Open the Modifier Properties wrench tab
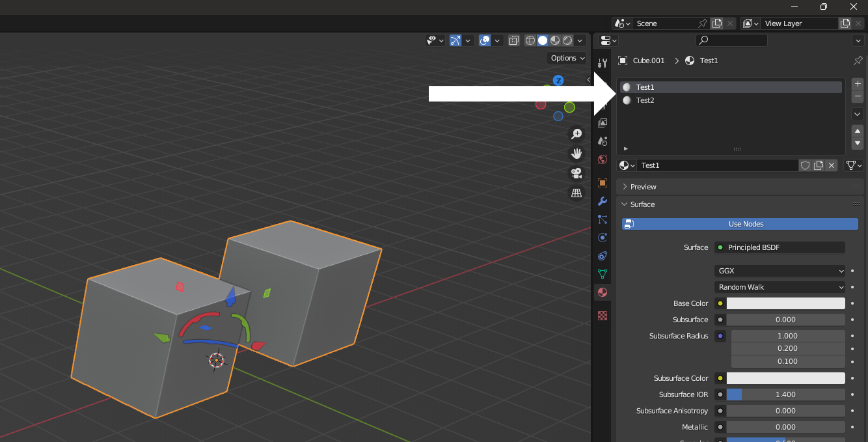 tap(602, 202)
